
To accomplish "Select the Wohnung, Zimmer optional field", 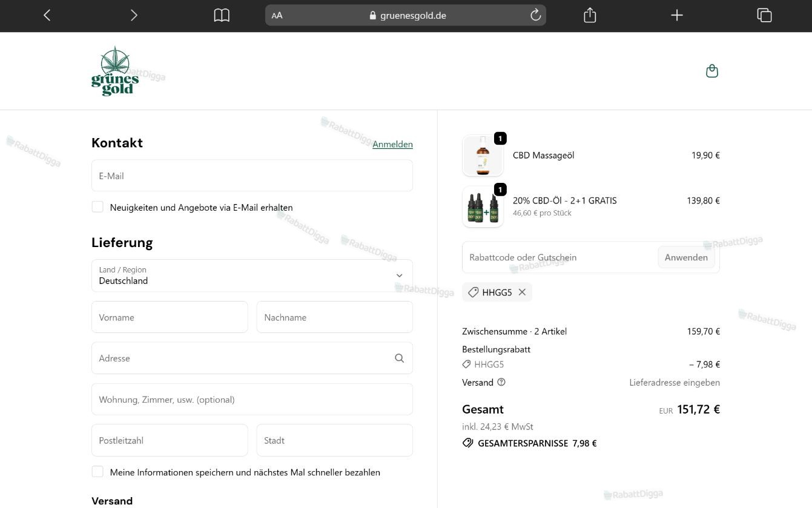I will (252, 400).
